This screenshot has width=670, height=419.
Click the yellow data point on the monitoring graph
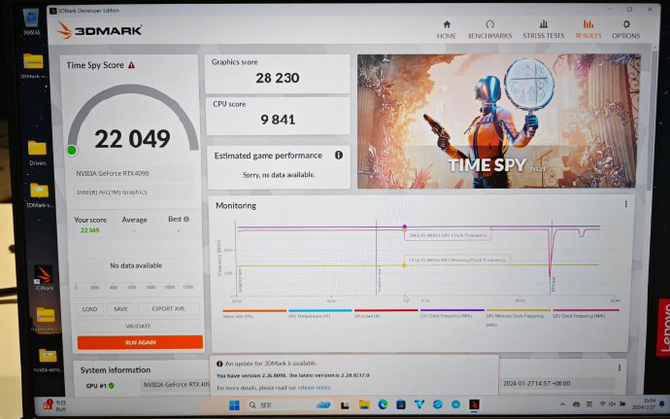(405, 265)
